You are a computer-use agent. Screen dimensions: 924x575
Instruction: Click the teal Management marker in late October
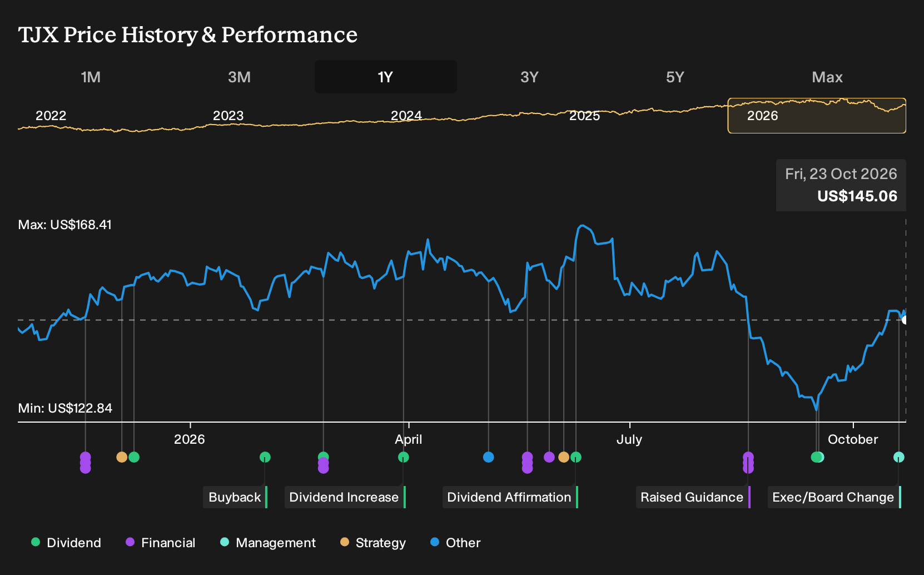(899, 457)
